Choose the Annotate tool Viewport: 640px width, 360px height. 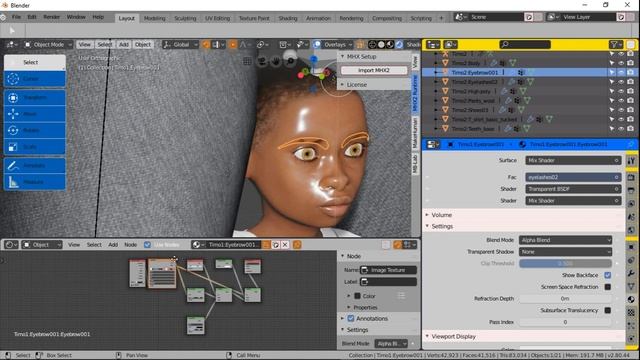point(35,165)
